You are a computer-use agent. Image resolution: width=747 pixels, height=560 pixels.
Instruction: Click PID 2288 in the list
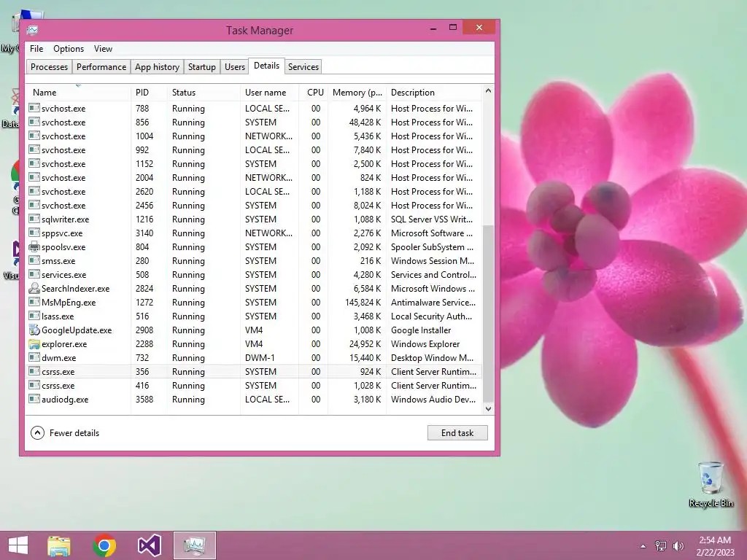click(x=144, y=344)
